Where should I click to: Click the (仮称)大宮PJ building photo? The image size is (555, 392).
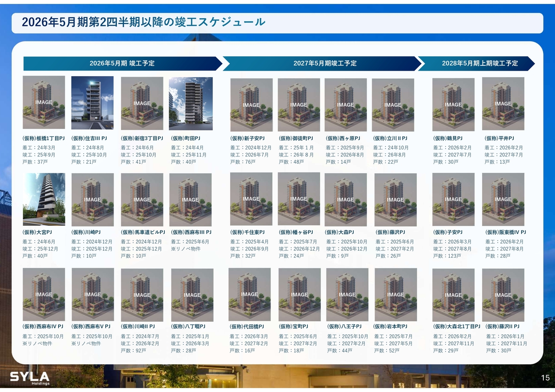point(44,199)
